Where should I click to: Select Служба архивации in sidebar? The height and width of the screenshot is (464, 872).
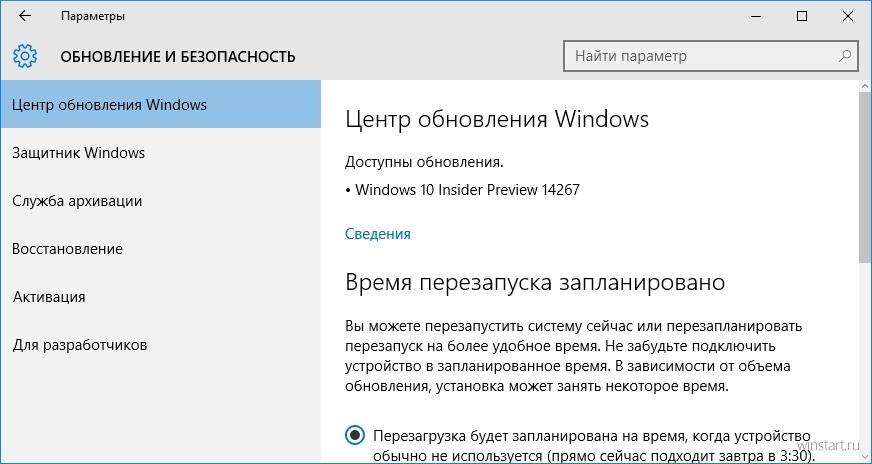pos(161,201)
